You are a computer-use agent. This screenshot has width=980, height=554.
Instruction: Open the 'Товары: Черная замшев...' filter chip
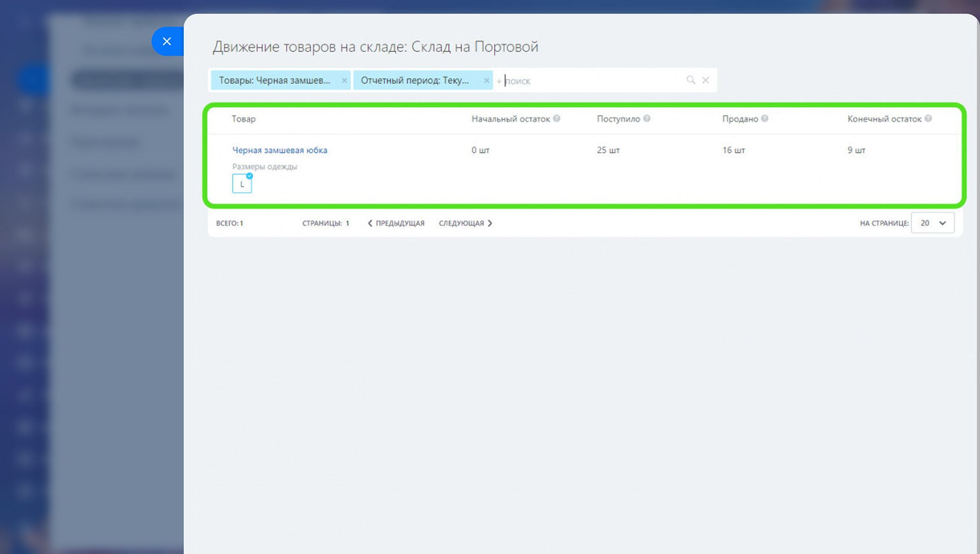(x=275, y=81)
